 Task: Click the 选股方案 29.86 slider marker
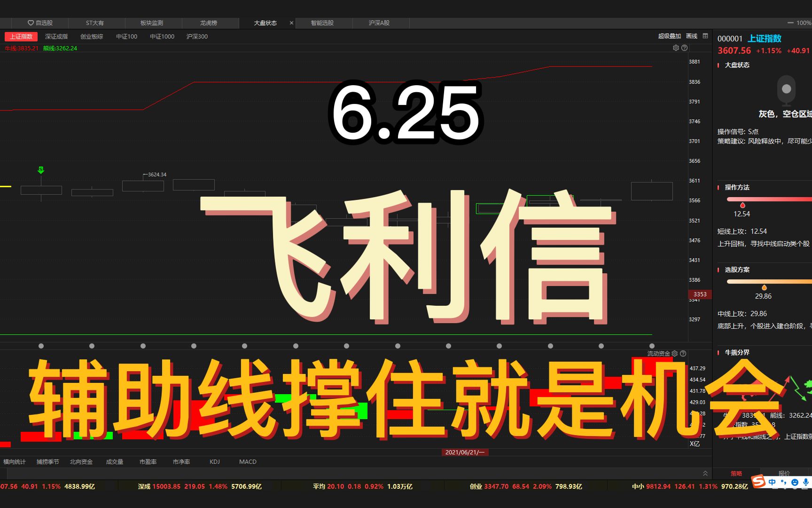[x=764, y=287]
